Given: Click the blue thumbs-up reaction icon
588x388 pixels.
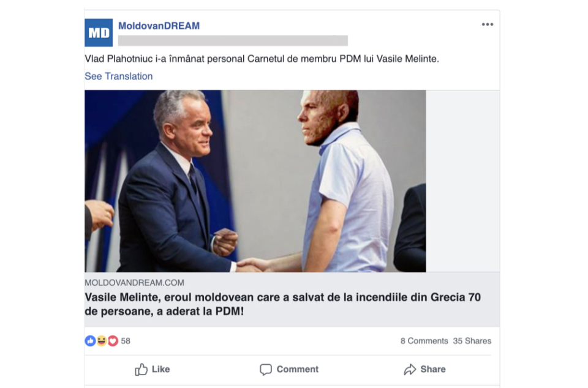Looking at the screenshot, I should pyautogui.click(x=90, y=341).
